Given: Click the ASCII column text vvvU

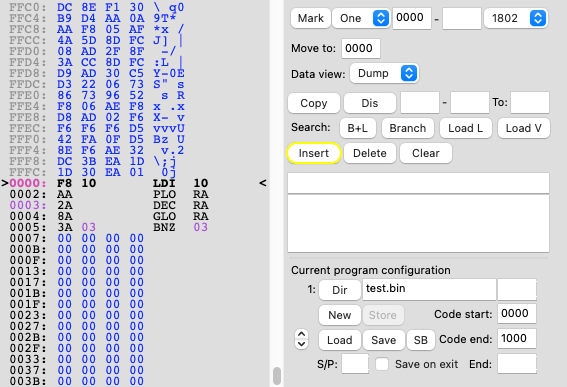Looking at the screenshot, I should (169, 128).
